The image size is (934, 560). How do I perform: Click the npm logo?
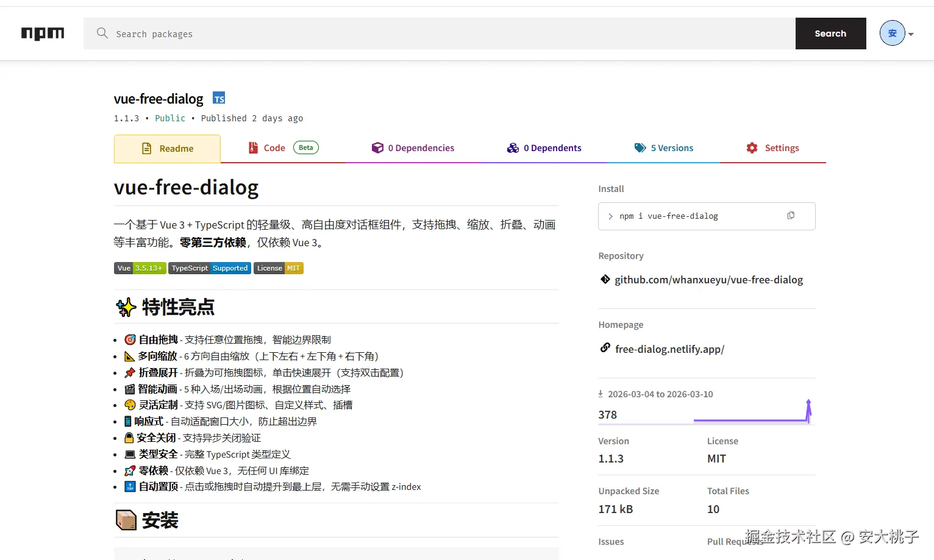(43, 34)
